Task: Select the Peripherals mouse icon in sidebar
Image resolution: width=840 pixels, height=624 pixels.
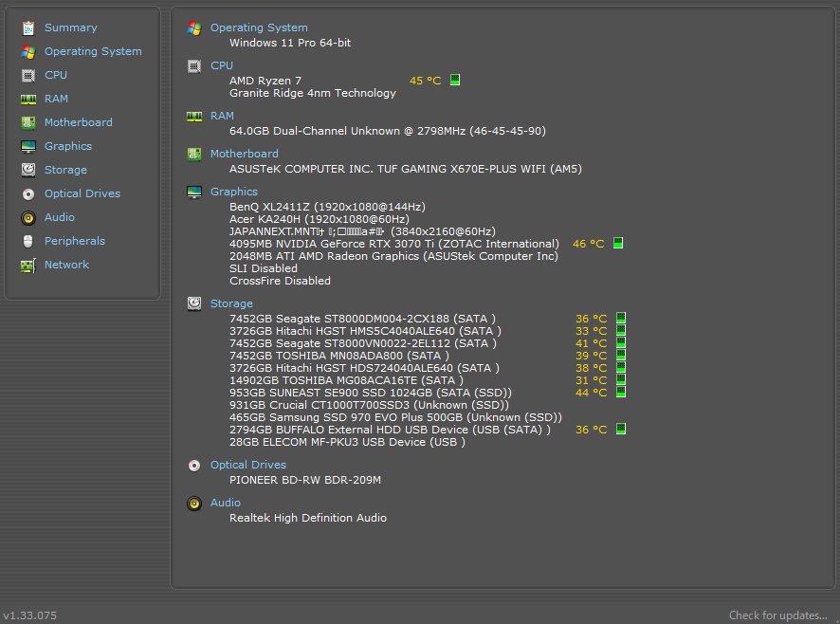Action: coord(28,241)
